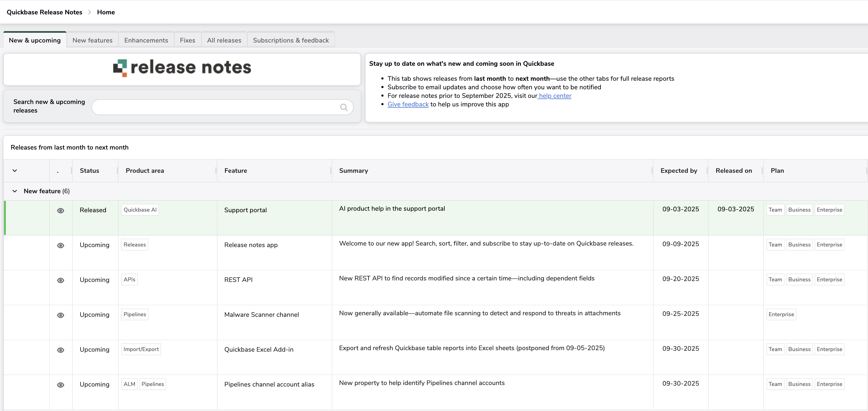Click the help center link
Image resolution: width=868 pixels, height=411 pixels.
(555, 96)
